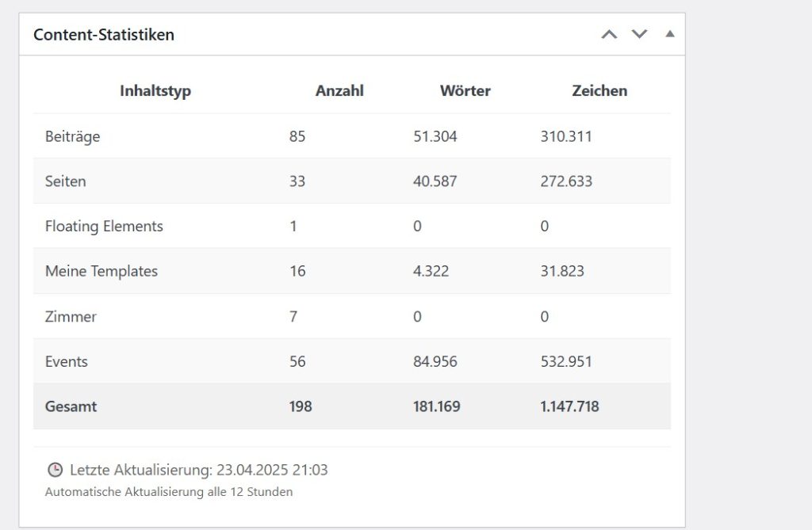The width and height of the screenshot is (812, 530).
Task: Click the Anzahl column header
Action: pos(339,90)
